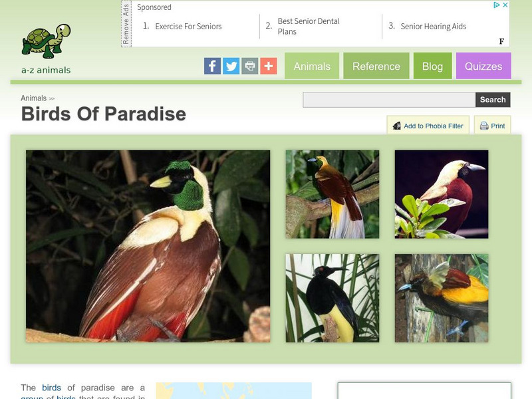
Task: Open the Reference section
Action: 377,66
